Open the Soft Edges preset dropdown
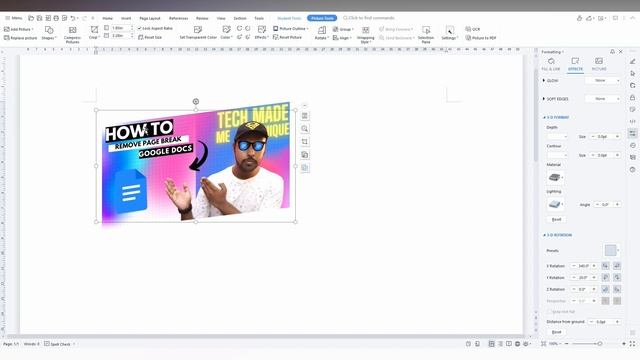Image resolution: width=640 pixels, height=360 pixels. (602, 99)
